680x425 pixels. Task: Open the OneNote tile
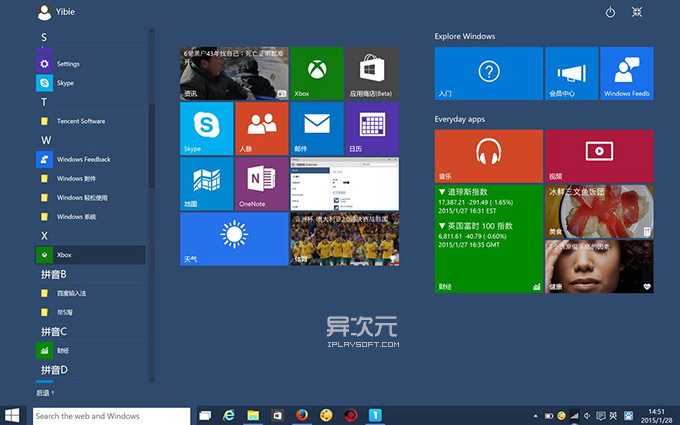pos(262,184)
